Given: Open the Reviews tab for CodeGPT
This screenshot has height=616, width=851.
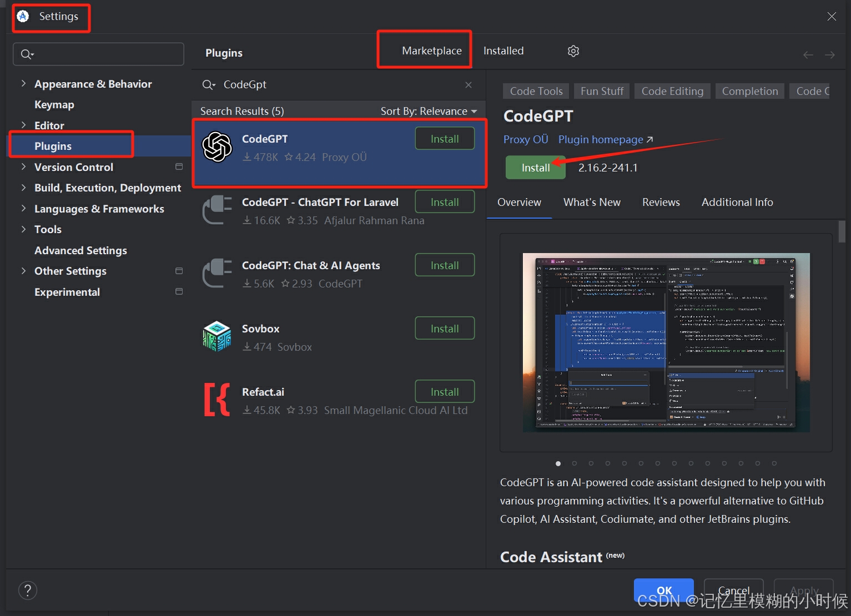Looking at the screenshot, I should click(661, 202).
